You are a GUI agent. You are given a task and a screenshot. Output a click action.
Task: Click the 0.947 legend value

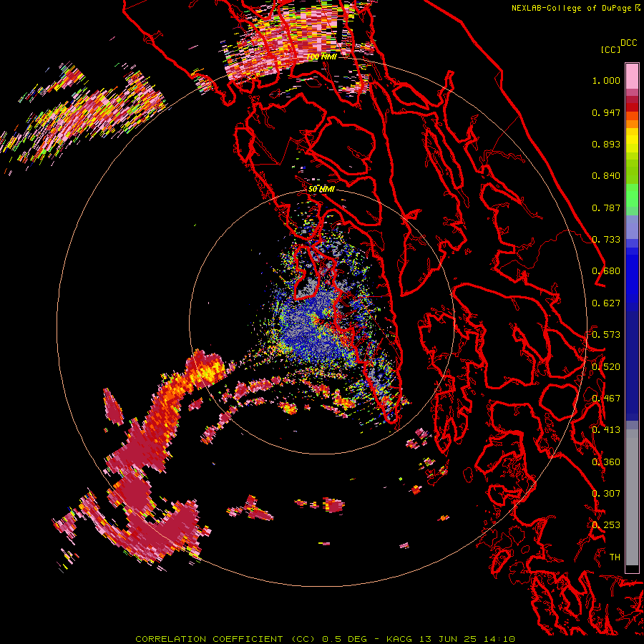click(606, 112)
